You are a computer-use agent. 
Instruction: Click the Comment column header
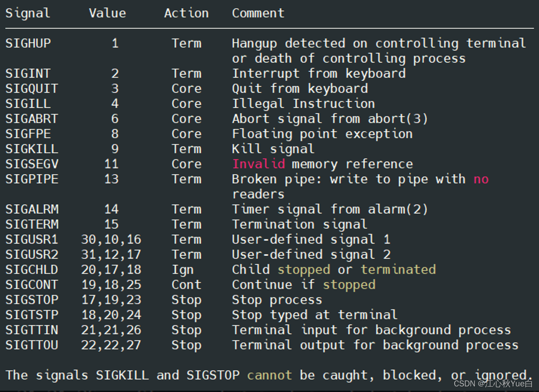pyautogui.click(x=258, y=13)
